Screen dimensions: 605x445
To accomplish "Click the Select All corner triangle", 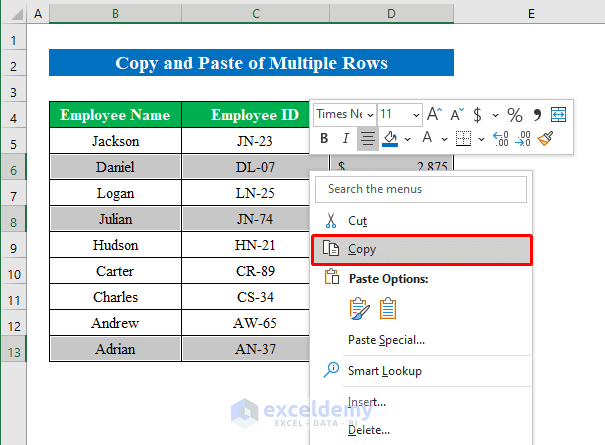I will 17,15.
